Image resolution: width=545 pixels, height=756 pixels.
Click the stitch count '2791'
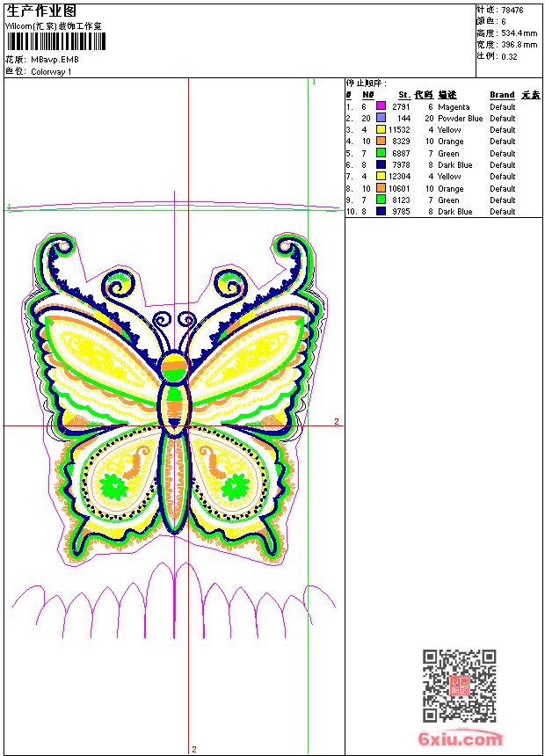[x=401, y=107]
